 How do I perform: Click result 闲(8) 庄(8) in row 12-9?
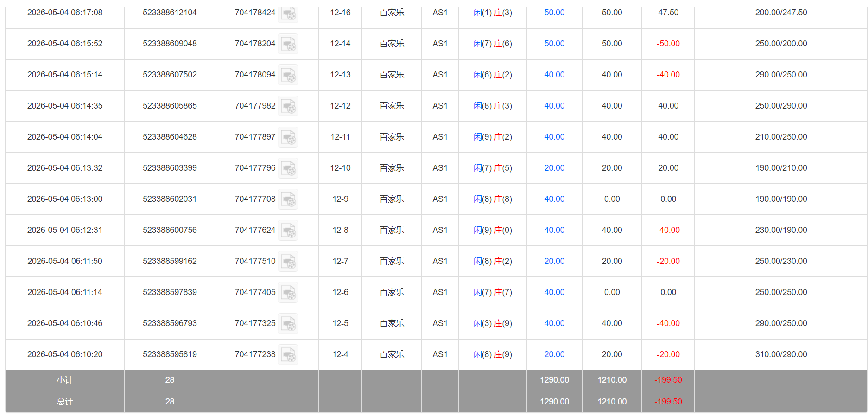coord(493,199)
